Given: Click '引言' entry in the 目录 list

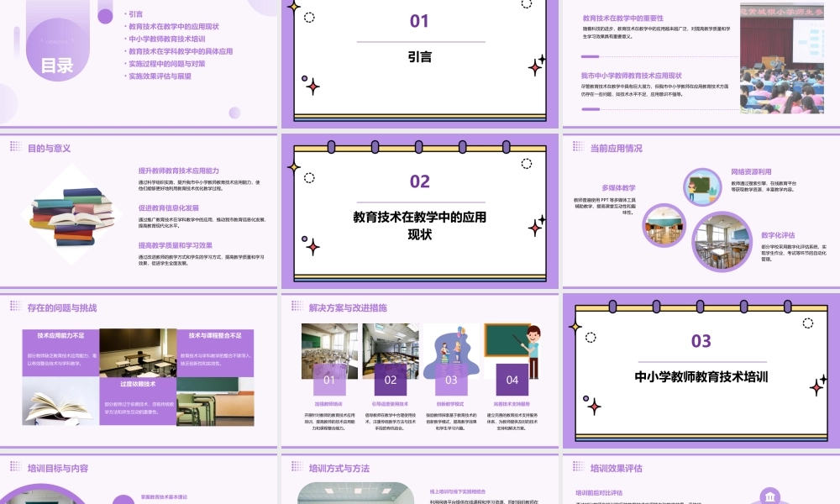Looking at the screenshot, I should [135, 14].
